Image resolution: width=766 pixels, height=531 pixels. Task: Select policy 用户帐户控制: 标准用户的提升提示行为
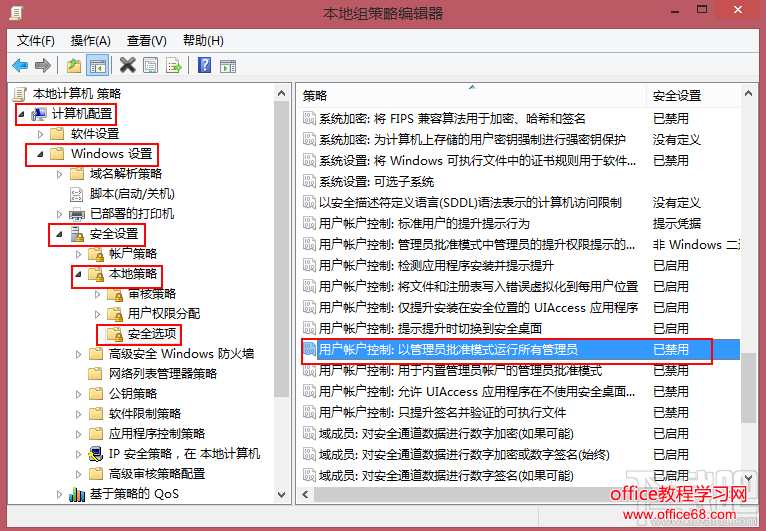[x=521, y=224]
